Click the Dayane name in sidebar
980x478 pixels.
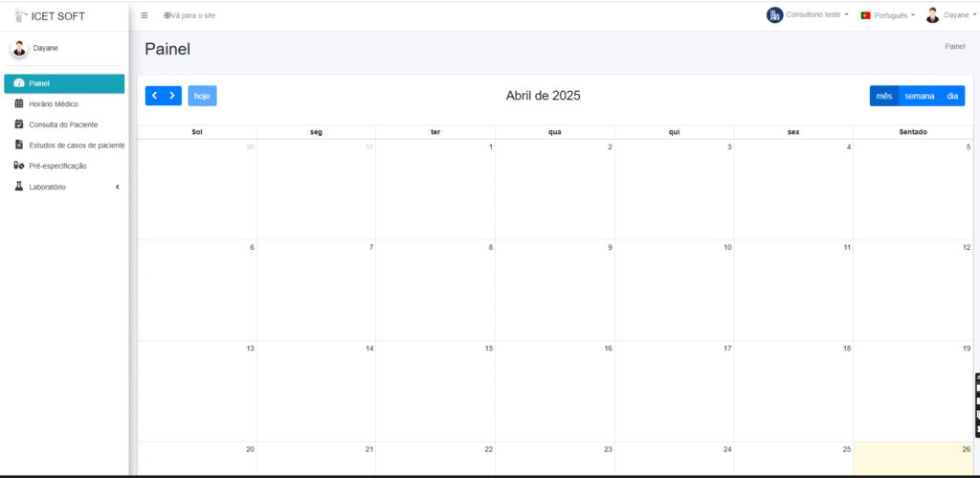(x=46, y=48)
